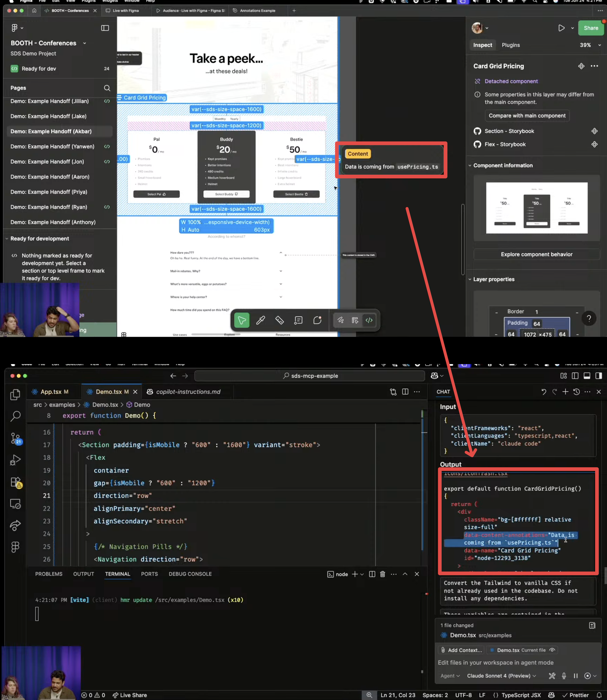Click the microphone voice input icon in chat
Image resolution: width=607 pixels, height=700 pixels.
tap(564, 676)
